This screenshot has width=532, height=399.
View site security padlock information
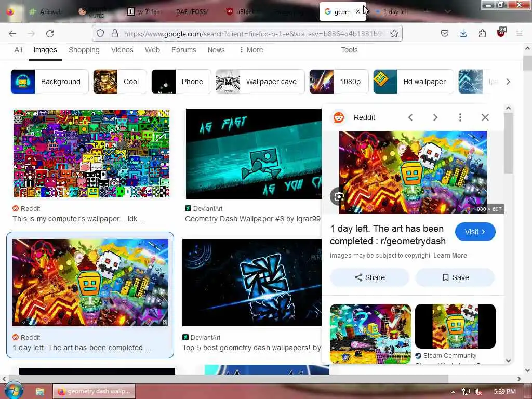[115, 33]
